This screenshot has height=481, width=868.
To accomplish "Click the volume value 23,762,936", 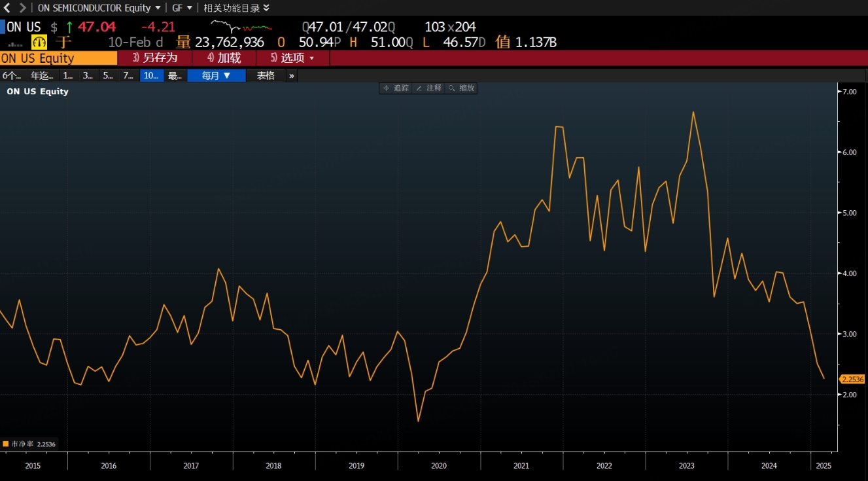I will click(x=230, y=42).
